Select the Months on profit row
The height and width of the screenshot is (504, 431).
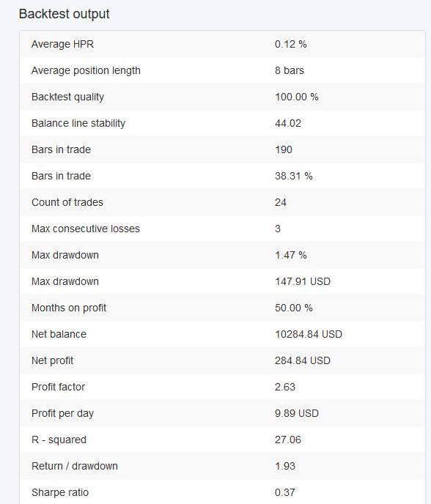tap(222, 308)
